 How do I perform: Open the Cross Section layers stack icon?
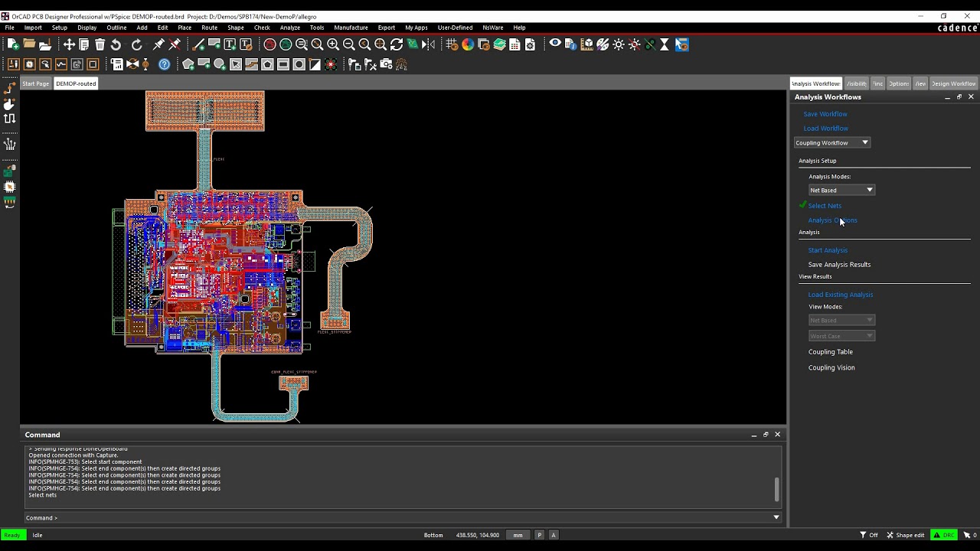[500, 44]
